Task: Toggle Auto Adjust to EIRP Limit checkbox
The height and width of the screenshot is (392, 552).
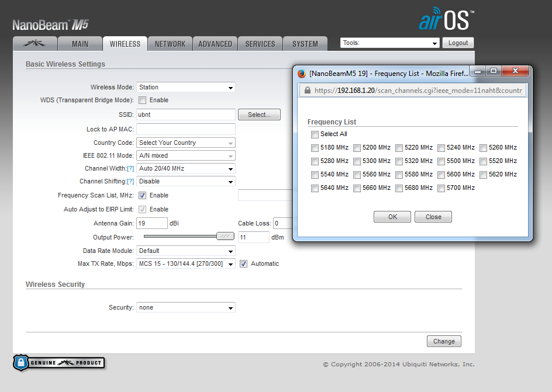Action: (142, 210)
